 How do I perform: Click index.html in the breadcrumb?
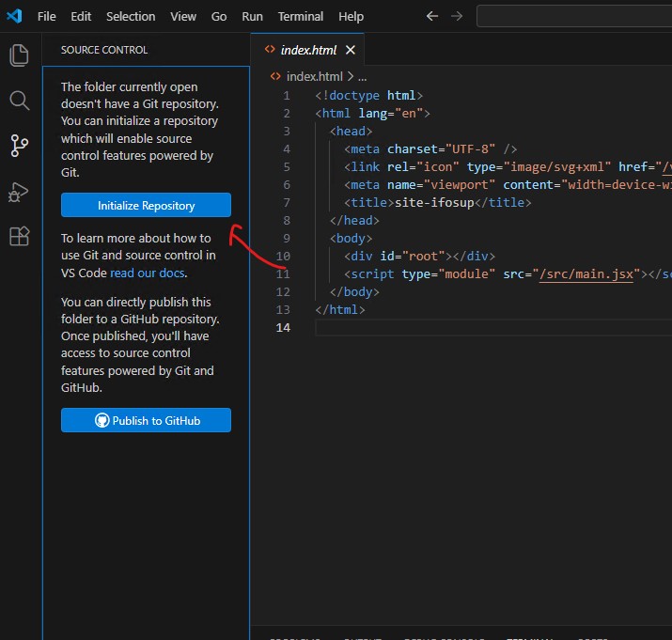[x=315, y=77]
